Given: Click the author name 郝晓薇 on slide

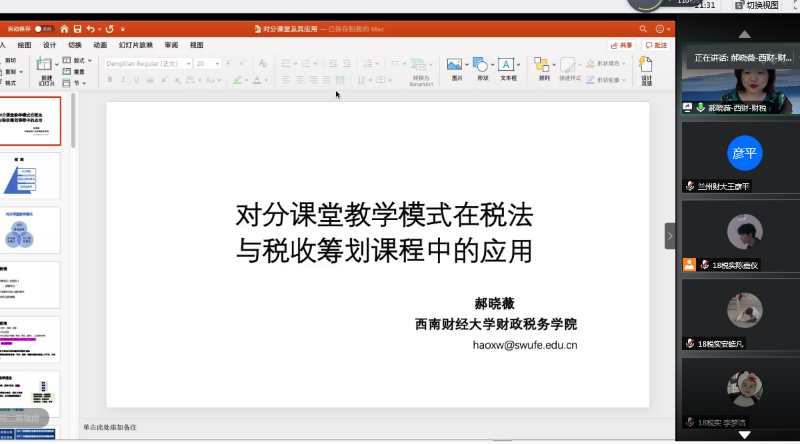Looking at the screenshot, I should coord(494,304).
